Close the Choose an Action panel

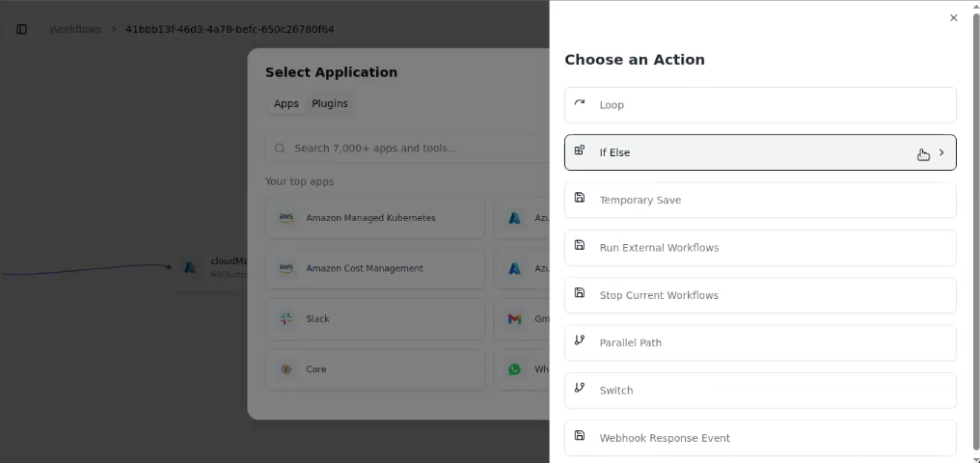[953, 18]
